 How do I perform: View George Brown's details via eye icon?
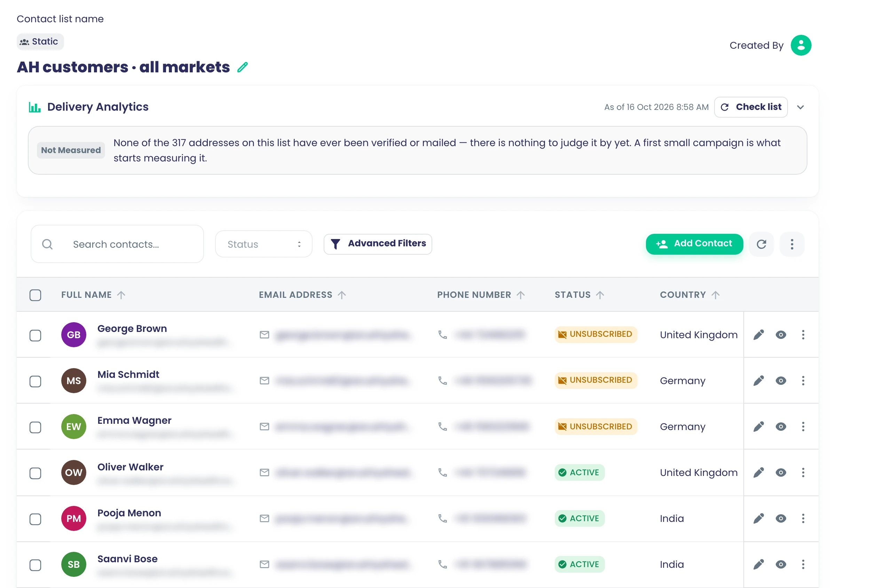781,334
